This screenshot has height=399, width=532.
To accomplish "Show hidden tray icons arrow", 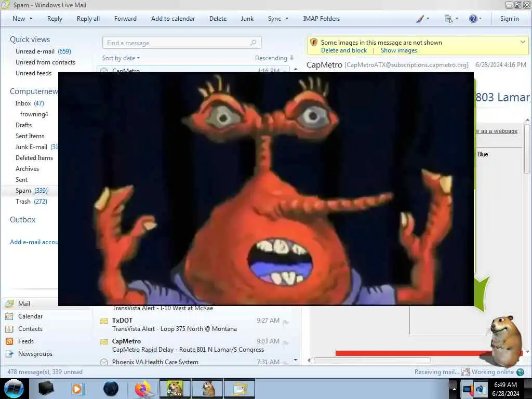I will pyautogui.click(x=454, y=389).
